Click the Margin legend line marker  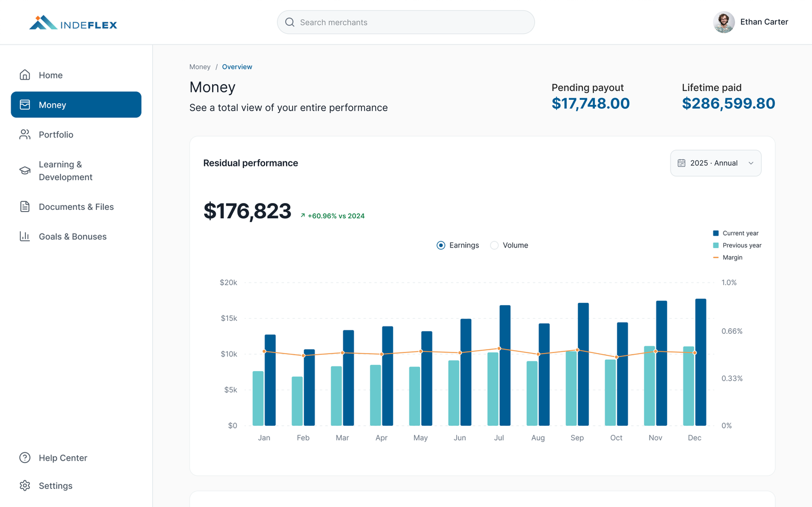(716, 257)
